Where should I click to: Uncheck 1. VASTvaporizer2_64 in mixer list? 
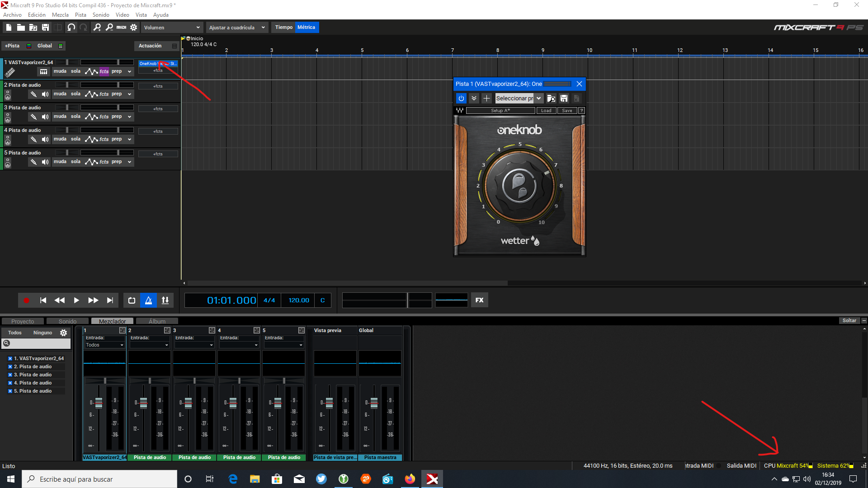(10, 359)
